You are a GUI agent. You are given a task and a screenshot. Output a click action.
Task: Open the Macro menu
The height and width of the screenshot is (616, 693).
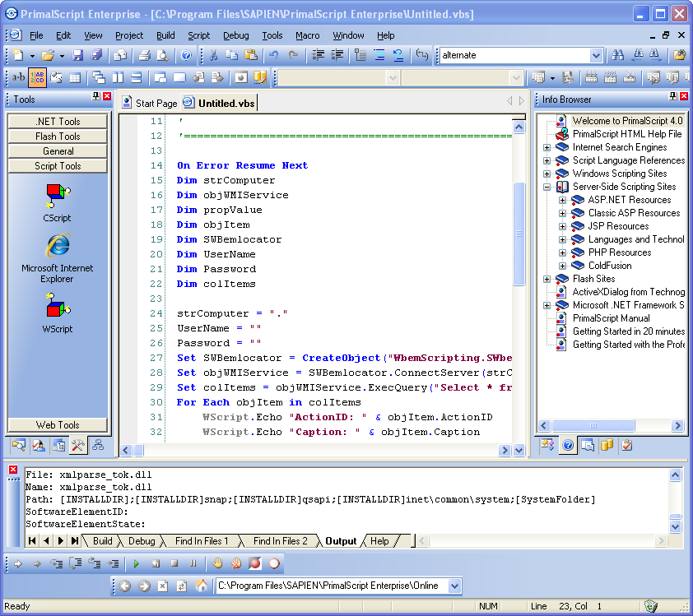click(307, 35)
